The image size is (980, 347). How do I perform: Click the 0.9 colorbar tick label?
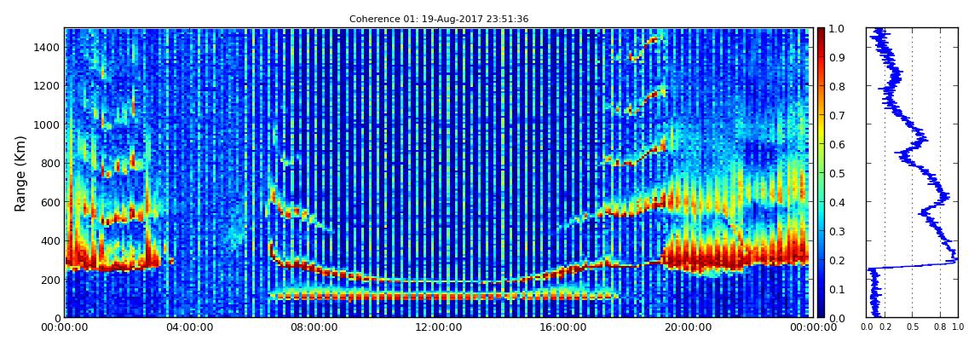tap(836, 57)
